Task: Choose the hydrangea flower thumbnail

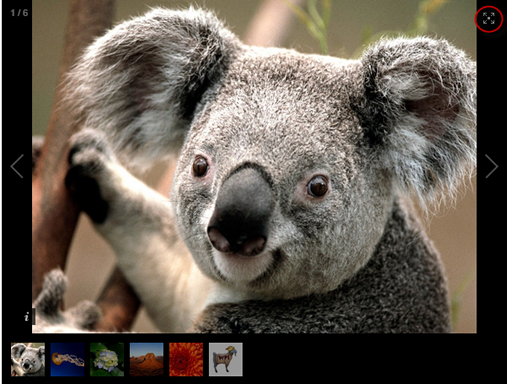Action: click(107, 360)
